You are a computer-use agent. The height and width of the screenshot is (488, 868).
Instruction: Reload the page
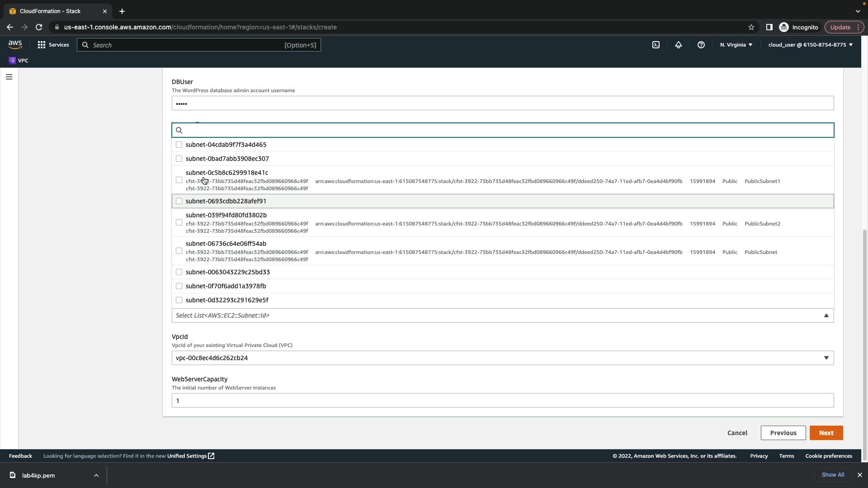[x=39, y=27]
